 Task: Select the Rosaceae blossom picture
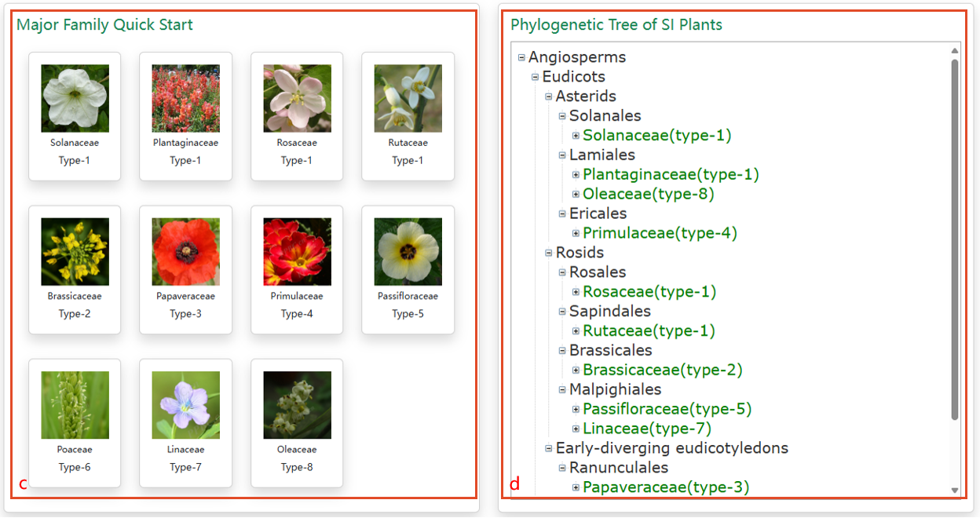pos(297,98)
